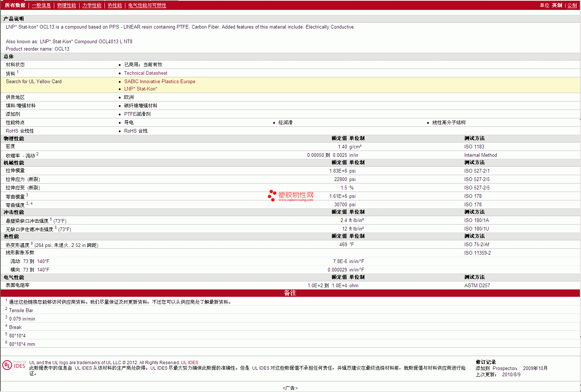Click the UL IDES logo
The image size is (581, 392).
pos(14,365)
